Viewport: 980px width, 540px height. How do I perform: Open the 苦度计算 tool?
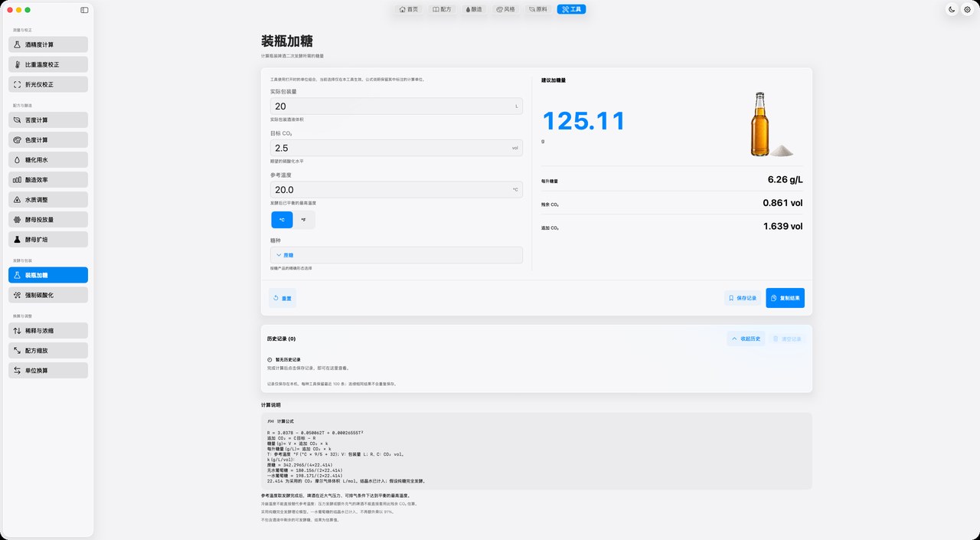[48, 120]
